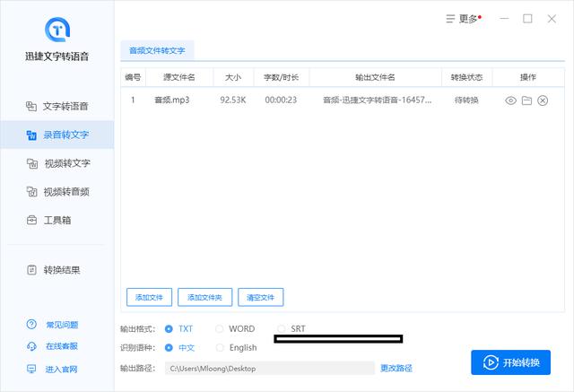Click the 大小 column header

pyautogui.click(x=233, y=77)
